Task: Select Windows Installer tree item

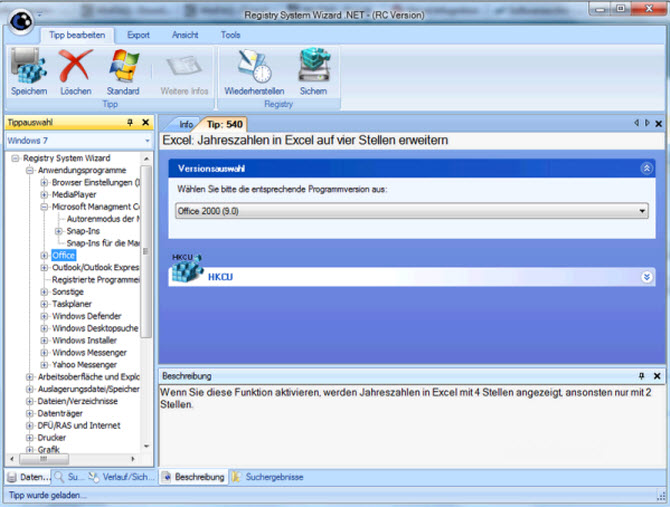Action: point(84,340)
